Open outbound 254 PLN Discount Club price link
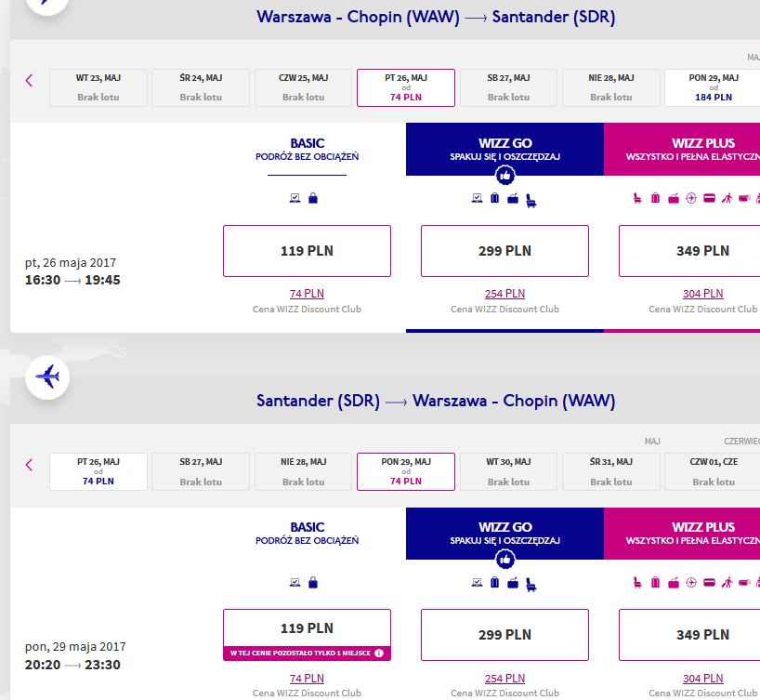 pos(505,294)
